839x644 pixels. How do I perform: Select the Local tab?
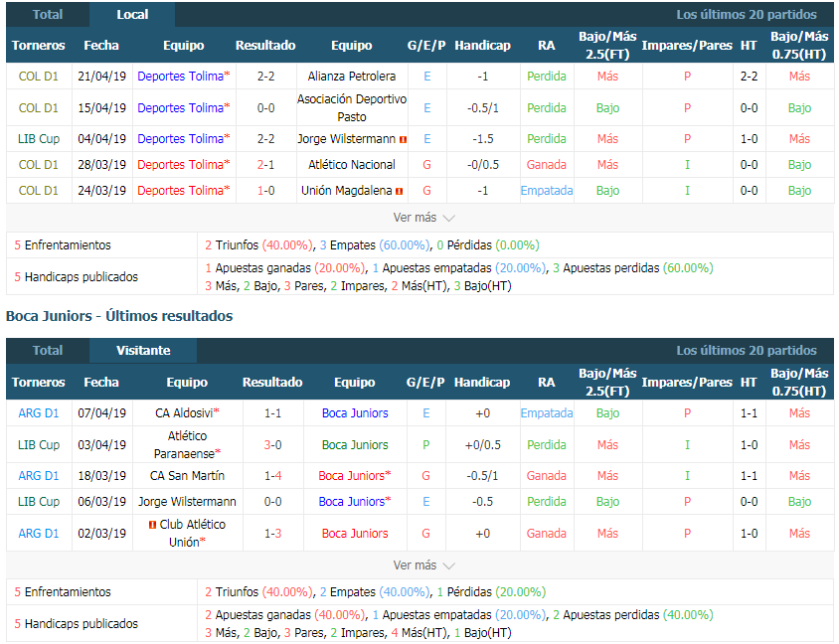[132, 15]
